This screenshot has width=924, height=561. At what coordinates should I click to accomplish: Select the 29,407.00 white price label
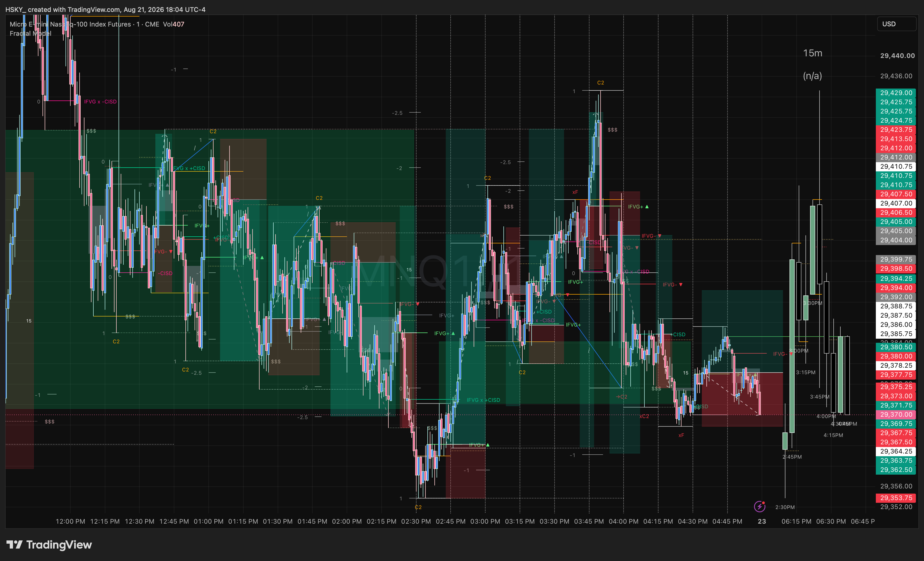click(896, 203)
